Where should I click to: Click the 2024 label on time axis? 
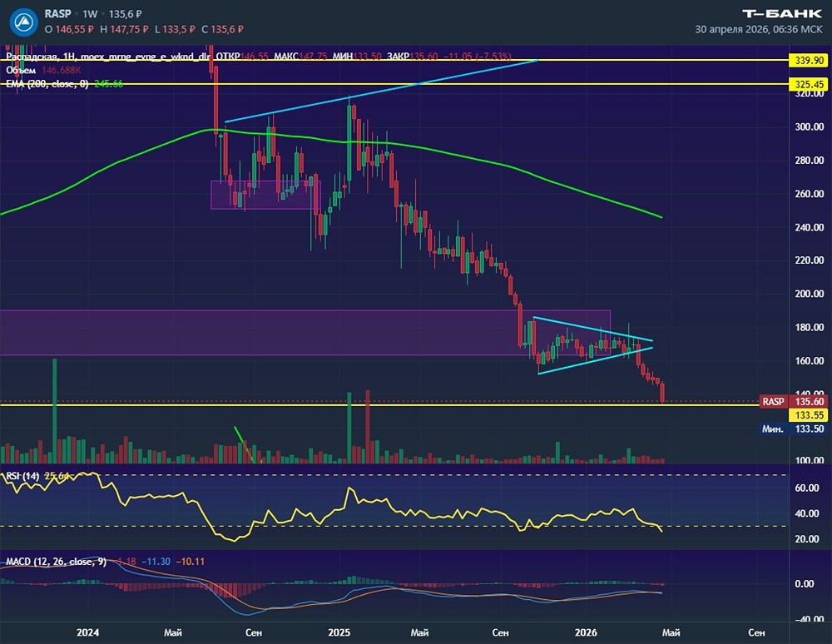pyautogui.click(x=87, y=632)
